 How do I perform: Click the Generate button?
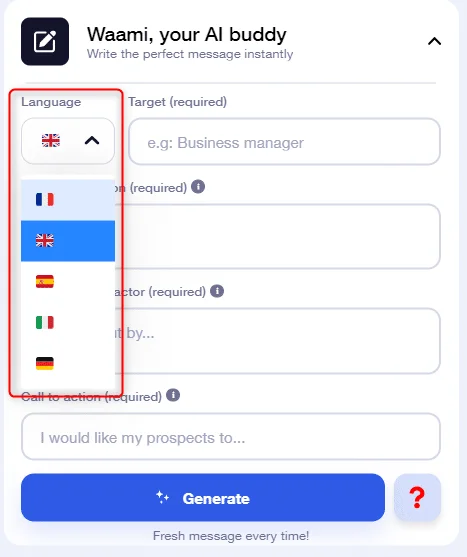tap(203, 498)
